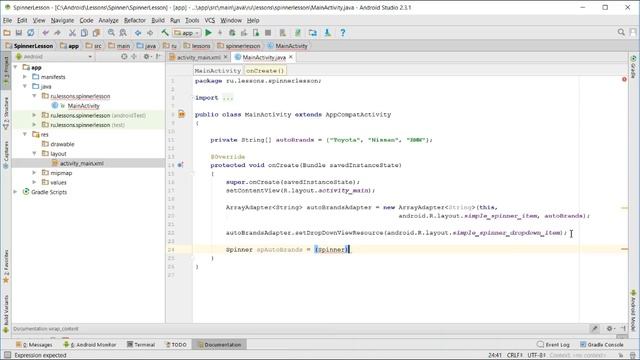Viewport: 640px width, 360px height.
Task: Run the app with green play button
Action: click(208, 33)
